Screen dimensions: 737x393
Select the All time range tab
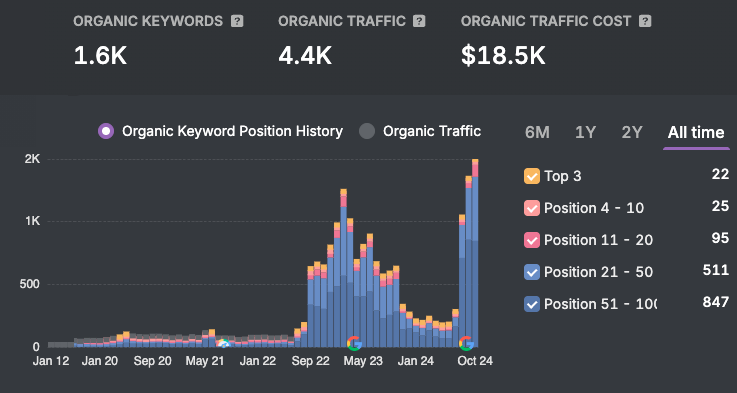point(696,133)
